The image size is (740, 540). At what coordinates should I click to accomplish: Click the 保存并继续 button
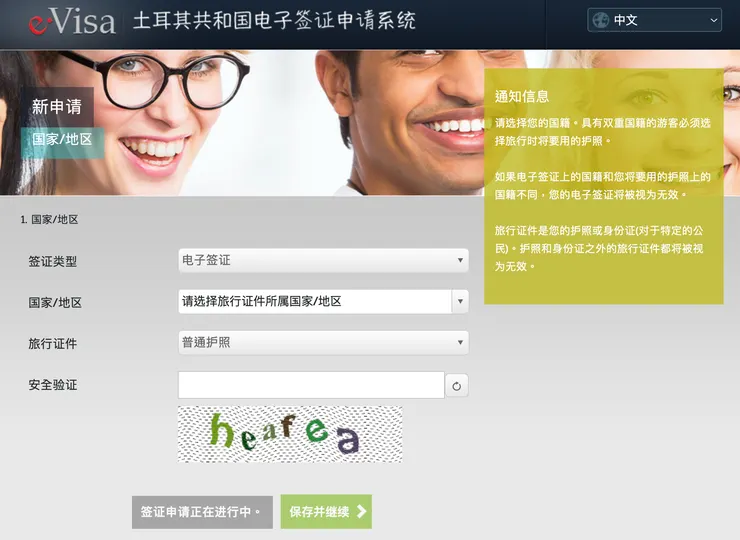pyautogui.click(x=326, y=511)
